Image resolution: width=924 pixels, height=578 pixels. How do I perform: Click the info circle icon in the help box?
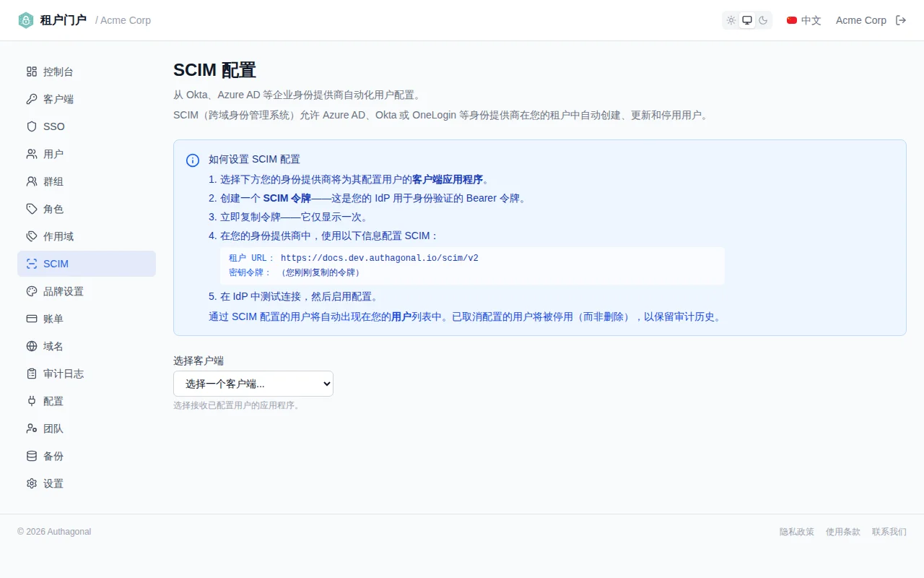tap(193, 160)
